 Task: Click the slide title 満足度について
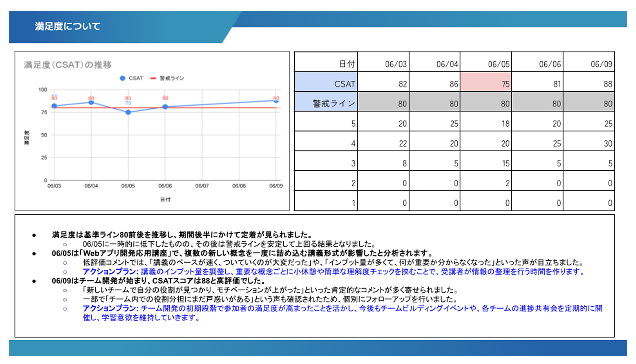point(68,26)
